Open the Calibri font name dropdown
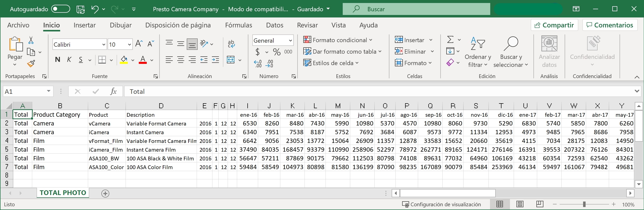Viewport: 644px width, 210px height. pyautogui.click(x=104, y=44)
